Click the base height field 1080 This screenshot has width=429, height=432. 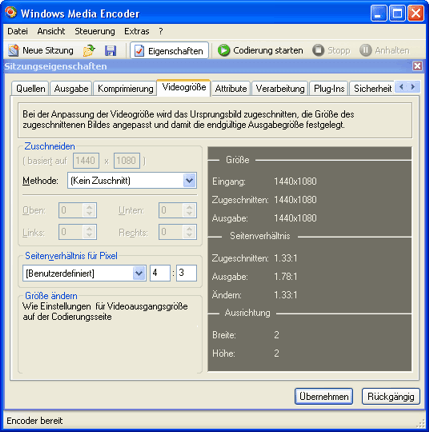click(x=127, y=161)
